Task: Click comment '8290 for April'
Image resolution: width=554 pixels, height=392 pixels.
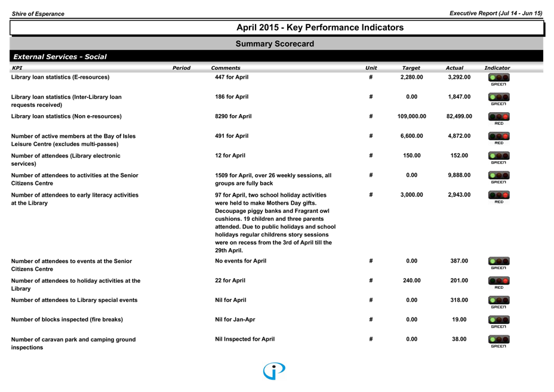Action: [x=233, y=116]
